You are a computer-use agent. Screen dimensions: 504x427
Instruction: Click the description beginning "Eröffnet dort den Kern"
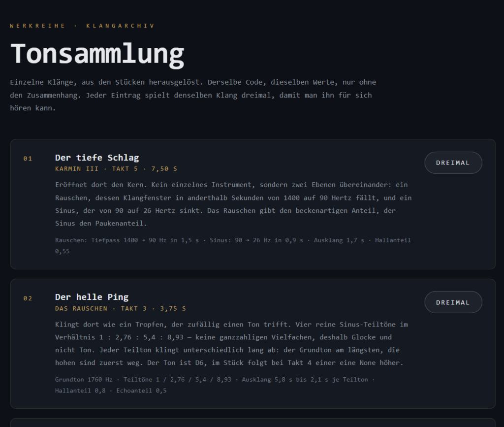233,204
